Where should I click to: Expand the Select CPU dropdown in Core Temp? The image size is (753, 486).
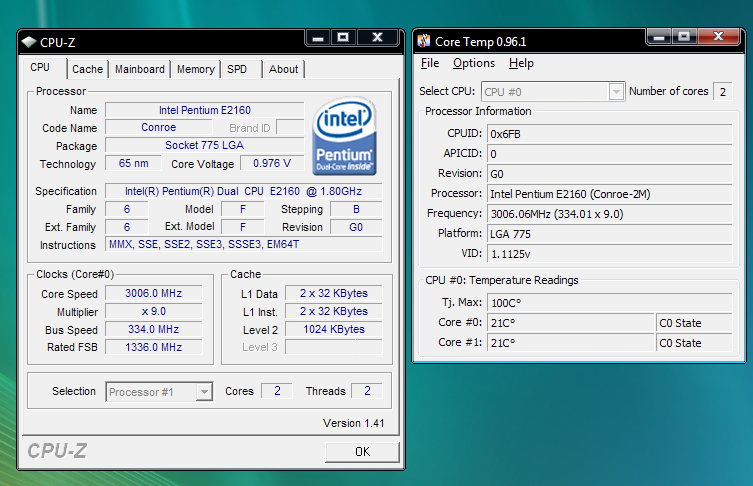(x=616, y=91)
